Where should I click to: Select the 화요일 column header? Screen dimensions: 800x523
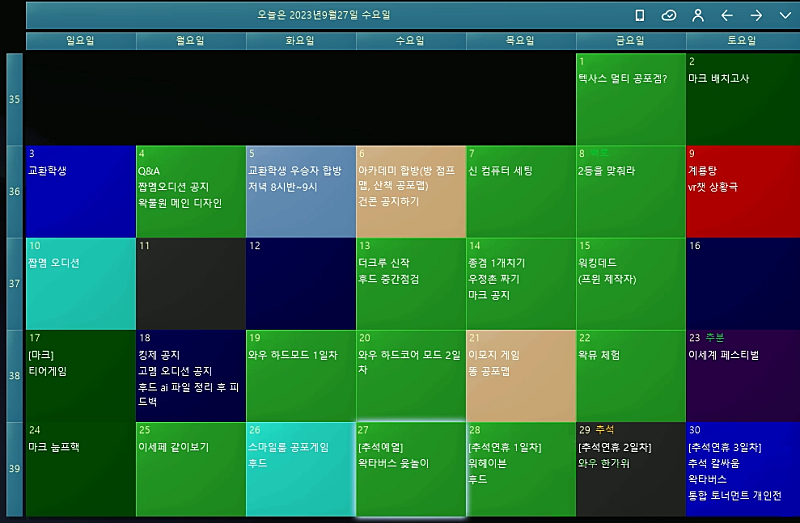[x=301, y=41]
